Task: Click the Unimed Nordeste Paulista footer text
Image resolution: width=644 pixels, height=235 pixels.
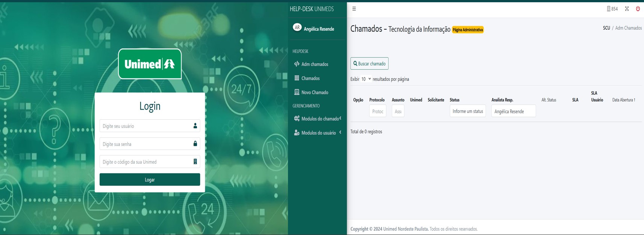Action: click(x=406, y=229)
